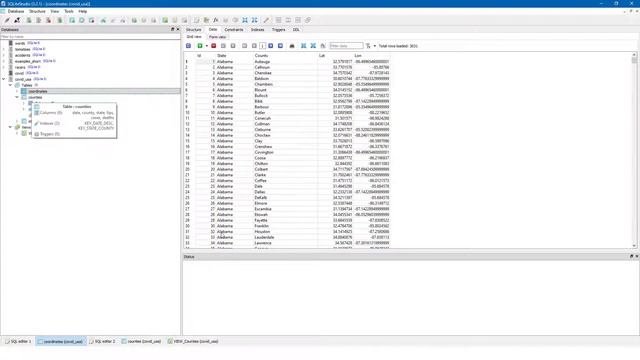Switch to counties (covid_usa) window tab

(x=141, y=341)
